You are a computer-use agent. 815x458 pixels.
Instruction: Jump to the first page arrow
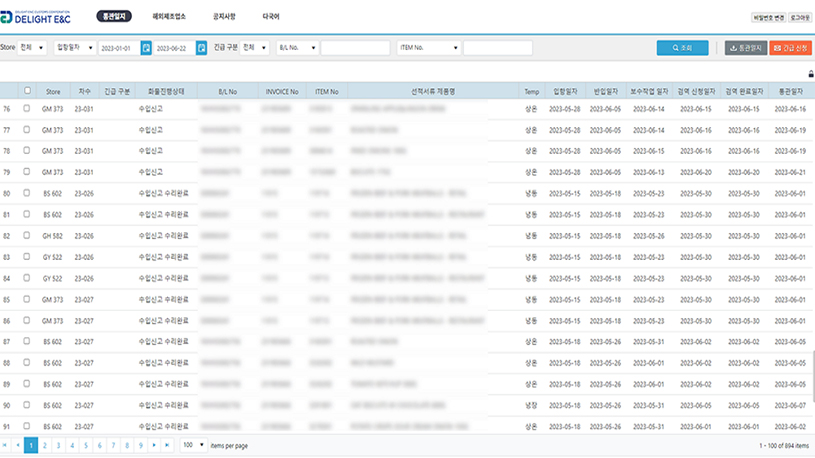6,444
